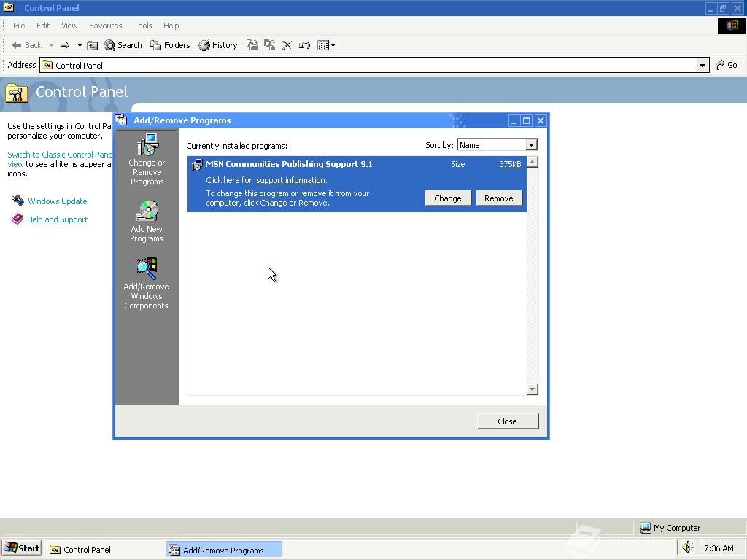Open the Help menu
Screen dimensions: 747x560
click(x=171, y=26)
